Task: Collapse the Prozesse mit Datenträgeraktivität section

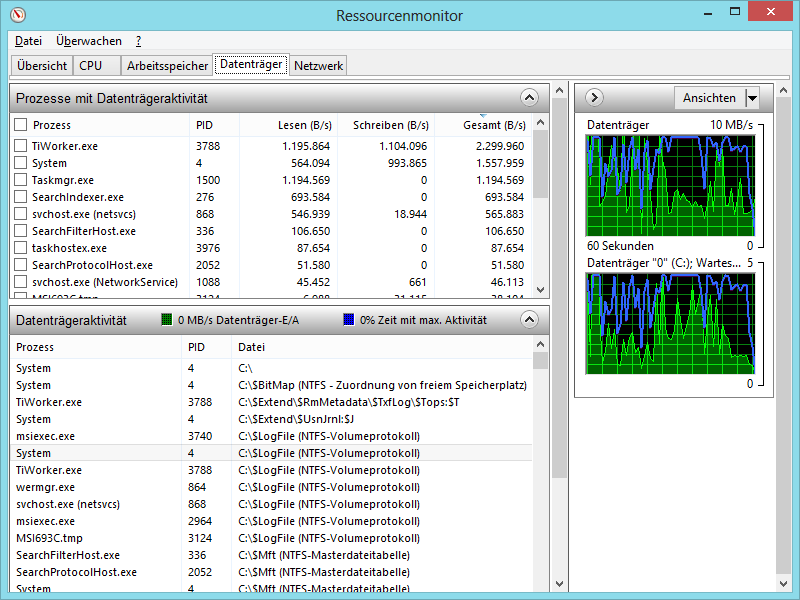Action: [529, 97]
